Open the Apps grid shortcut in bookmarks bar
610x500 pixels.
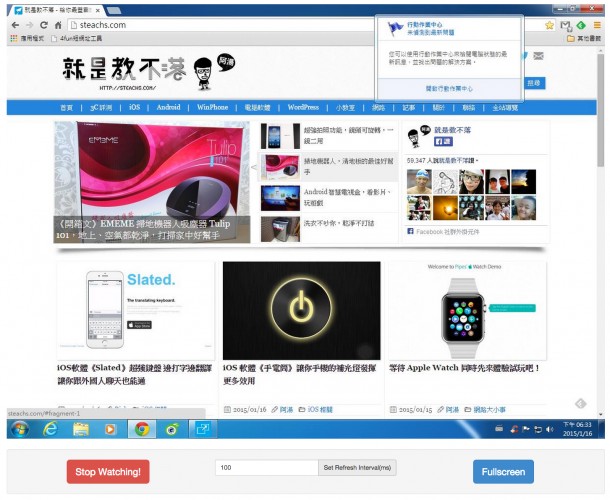[14, 38]
